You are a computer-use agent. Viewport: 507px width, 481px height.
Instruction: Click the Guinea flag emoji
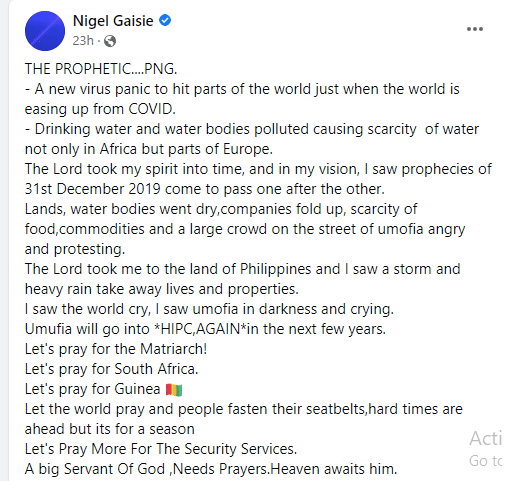174,389
